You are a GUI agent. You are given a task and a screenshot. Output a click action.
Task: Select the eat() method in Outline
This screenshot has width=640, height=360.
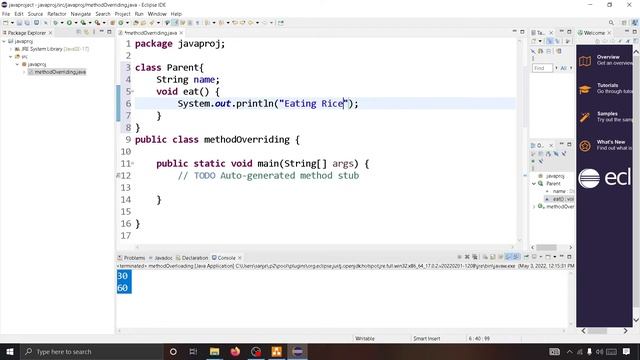click(560, 199)
